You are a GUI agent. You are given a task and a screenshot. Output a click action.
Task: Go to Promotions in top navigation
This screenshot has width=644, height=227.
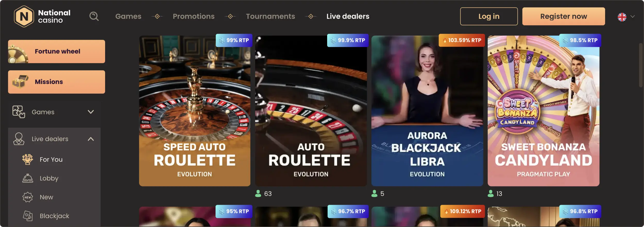(x=194, y=16)
